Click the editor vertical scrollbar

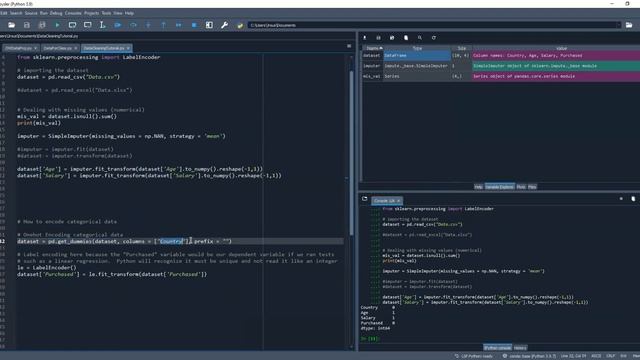point(351,153)
